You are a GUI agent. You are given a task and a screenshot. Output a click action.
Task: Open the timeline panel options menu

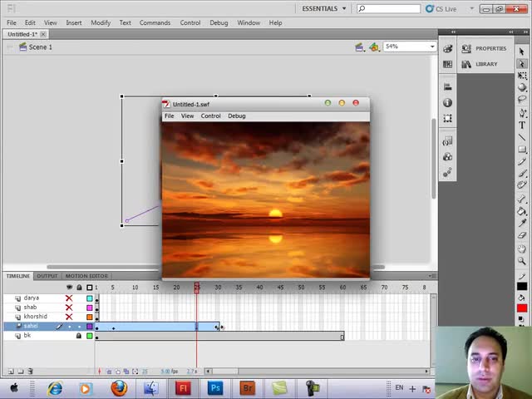point(431,276)
